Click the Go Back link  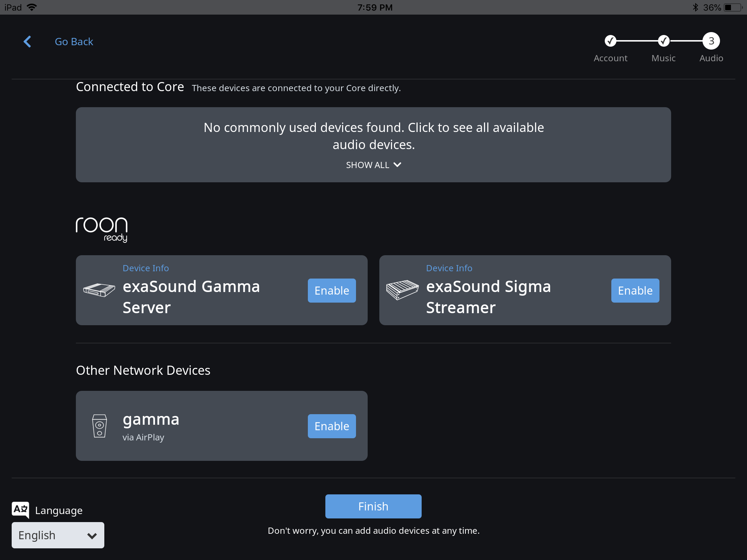74,42
